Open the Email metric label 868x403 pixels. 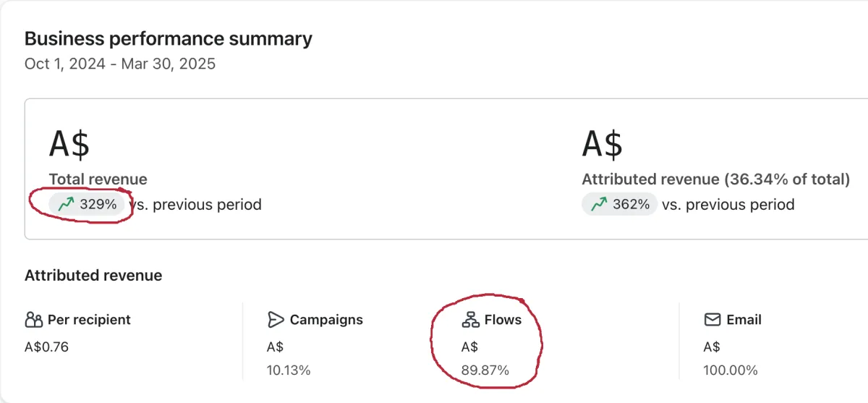click(744, 320)
